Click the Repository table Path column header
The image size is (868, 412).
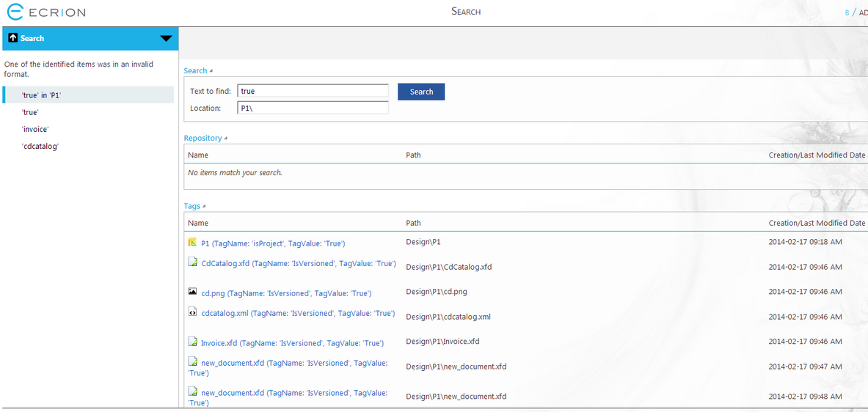(413, 155)
